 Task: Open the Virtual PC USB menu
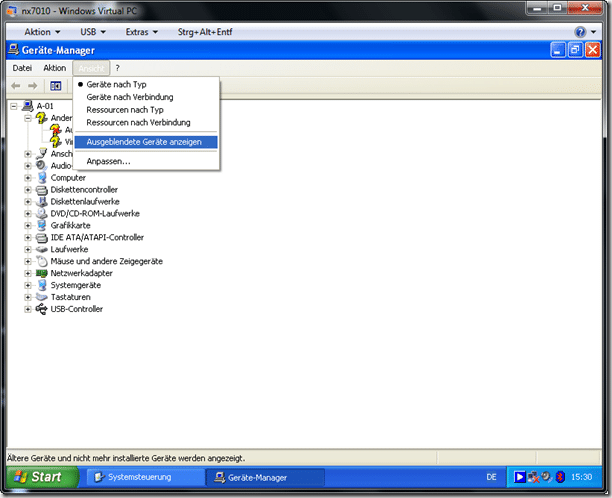coord(93,32)
